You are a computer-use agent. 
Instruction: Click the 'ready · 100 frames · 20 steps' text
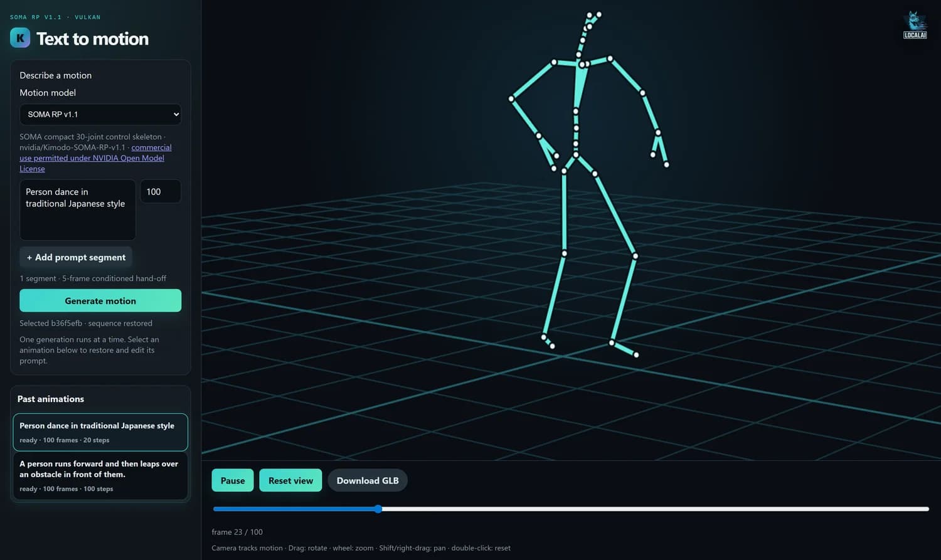[65, 440]
